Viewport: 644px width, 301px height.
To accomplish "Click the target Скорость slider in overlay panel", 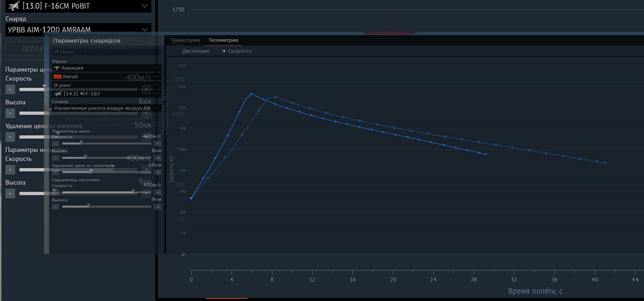I will tap(106, 143).
